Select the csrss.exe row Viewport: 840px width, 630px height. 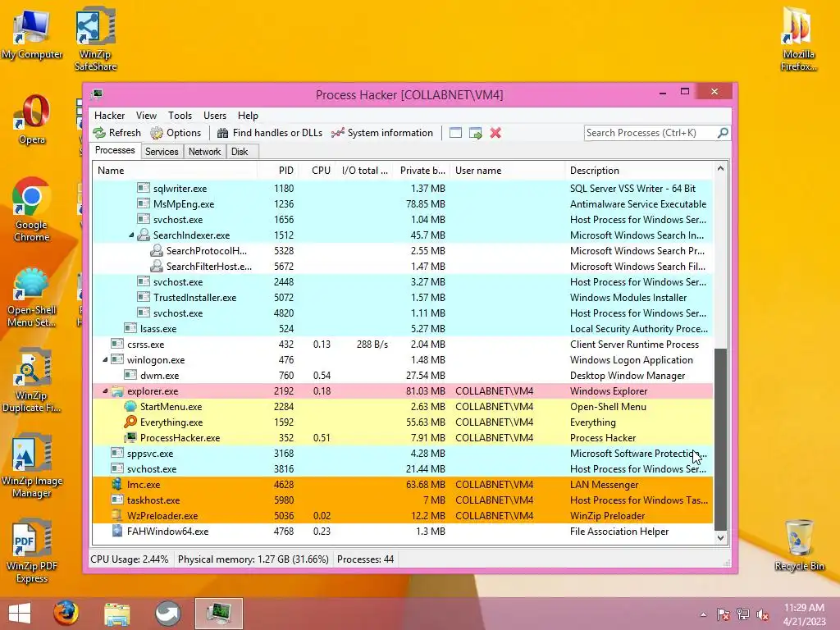[402, 344]
